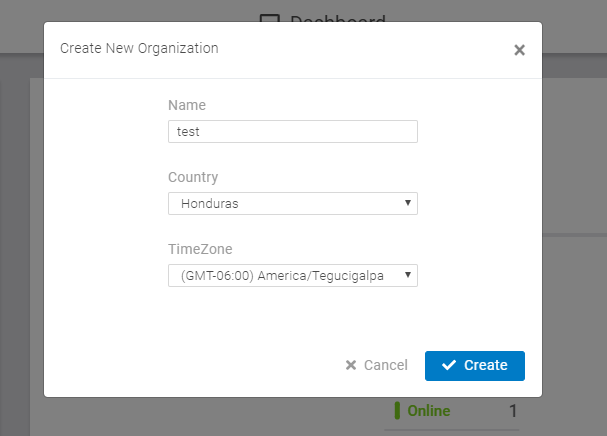Focus the Name input containing test
Screen dimensions: 607x436
pos(293,132)
